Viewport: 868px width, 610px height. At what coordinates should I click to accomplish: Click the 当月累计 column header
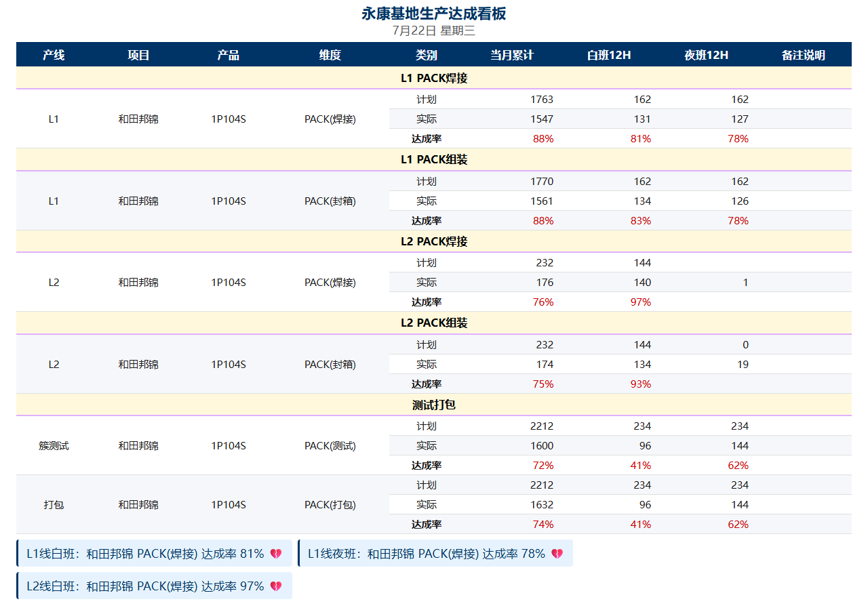[512, 55]
